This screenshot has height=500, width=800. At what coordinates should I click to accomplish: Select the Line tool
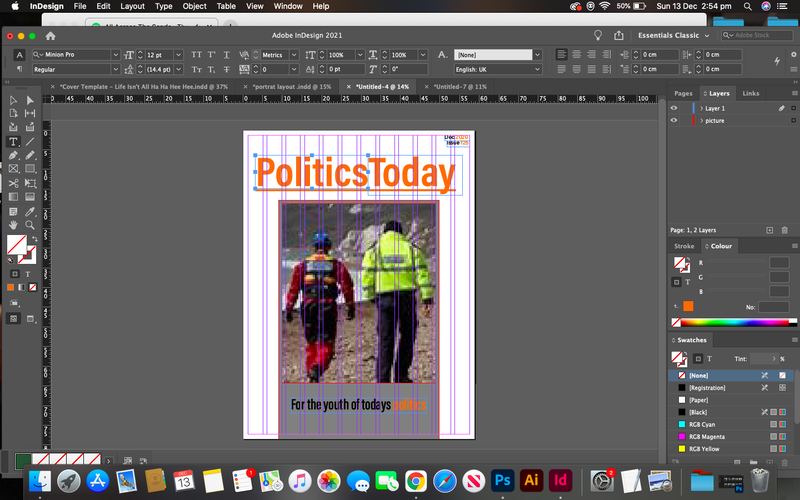click(x=30, y=142)
